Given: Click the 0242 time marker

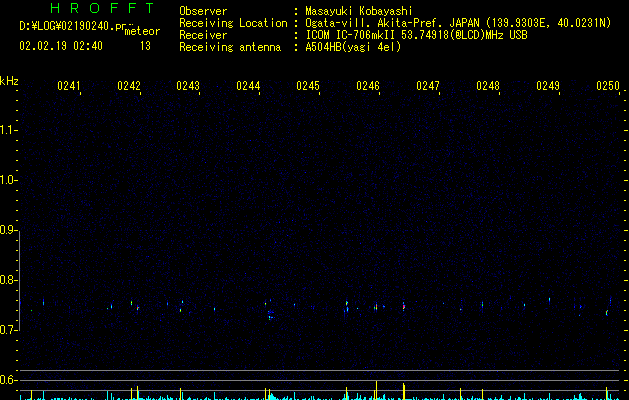Looking at the screenshot, I should pos(129,85).
